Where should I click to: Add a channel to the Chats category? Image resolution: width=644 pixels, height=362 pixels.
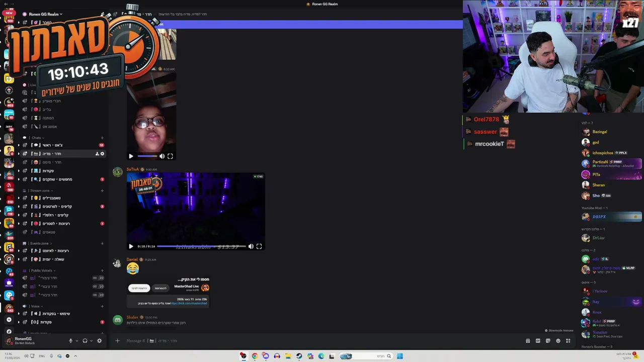pyautogui.click(x=102, y=138)
